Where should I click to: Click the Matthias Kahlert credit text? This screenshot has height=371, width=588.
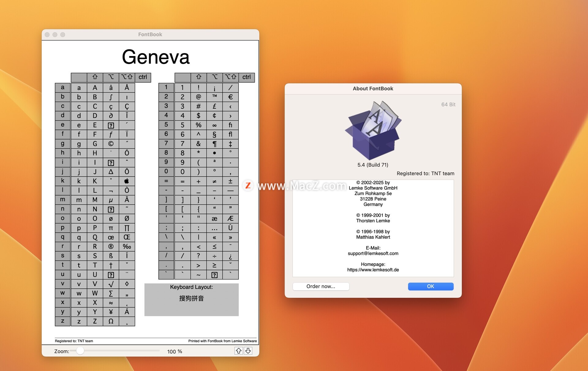(373, 237)
